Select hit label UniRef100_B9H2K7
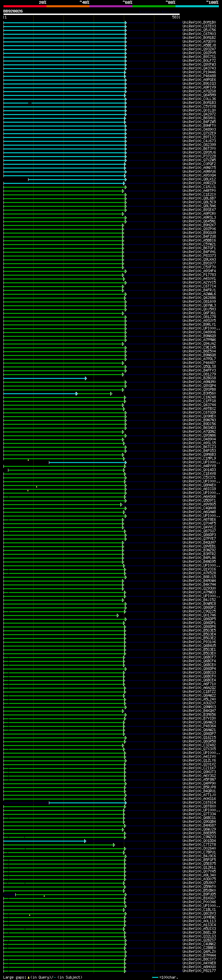Screen dimensions: 222x980 tap(199, 225)
